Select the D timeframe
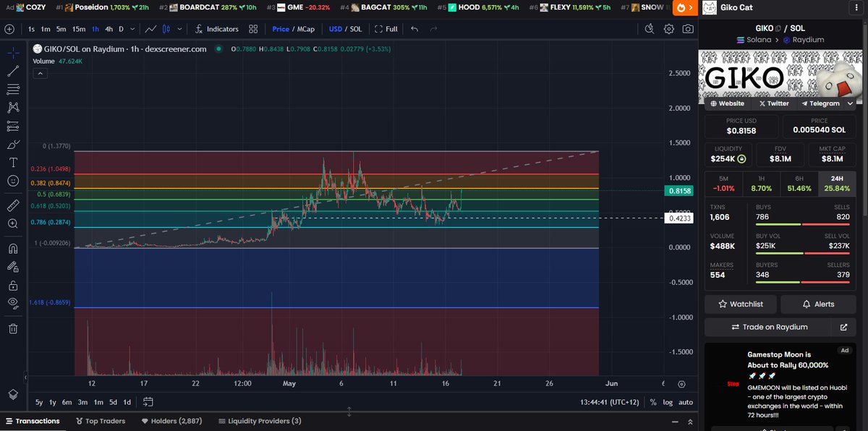This screenshot has width=868, height=431. 121,29
